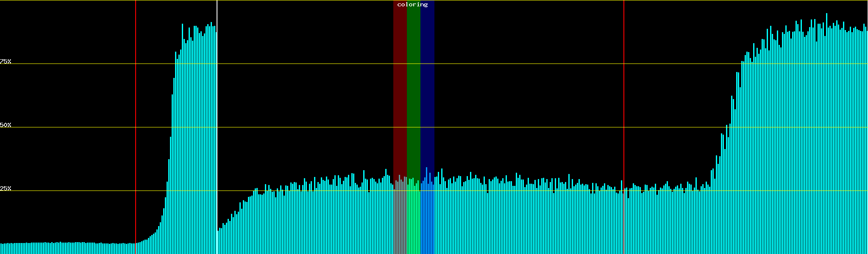This screenshot has height=254, width=868.
Task: Click the yellow 75% horizontal gridline
Action: (x=509, y=63)
